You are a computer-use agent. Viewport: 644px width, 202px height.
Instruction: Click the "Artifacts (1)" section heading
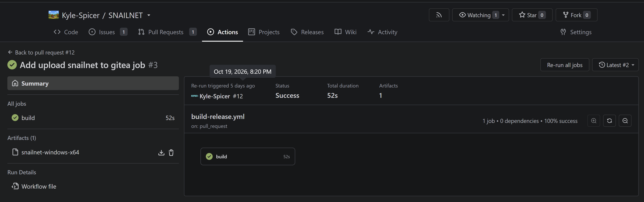tap(22, 138)
